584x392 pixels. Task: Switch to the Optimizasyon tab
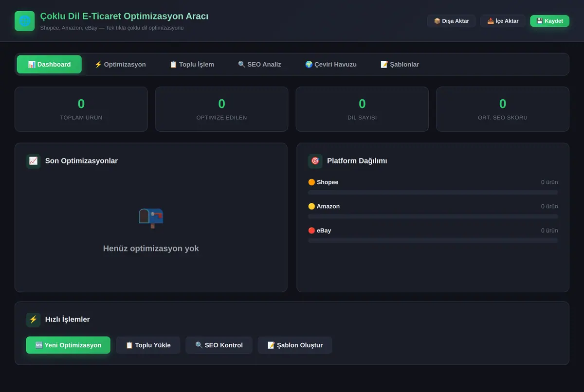coord(120,64)
